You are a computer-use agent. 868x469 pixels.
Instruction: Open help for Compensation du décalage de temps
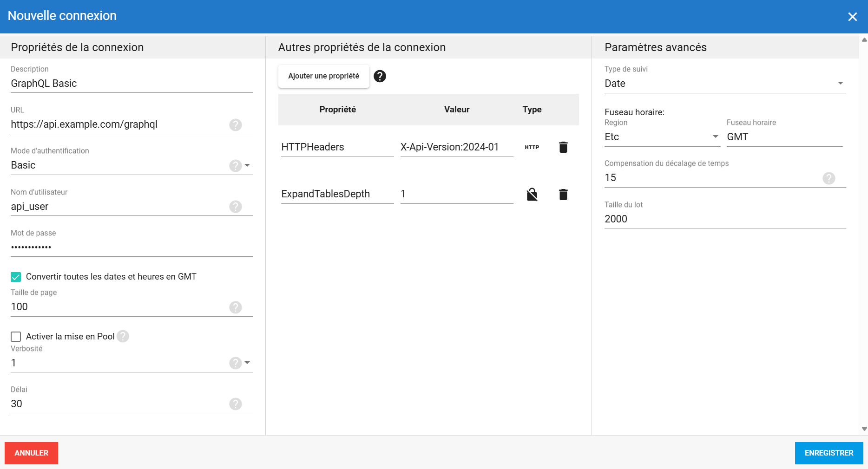(829, 178)
